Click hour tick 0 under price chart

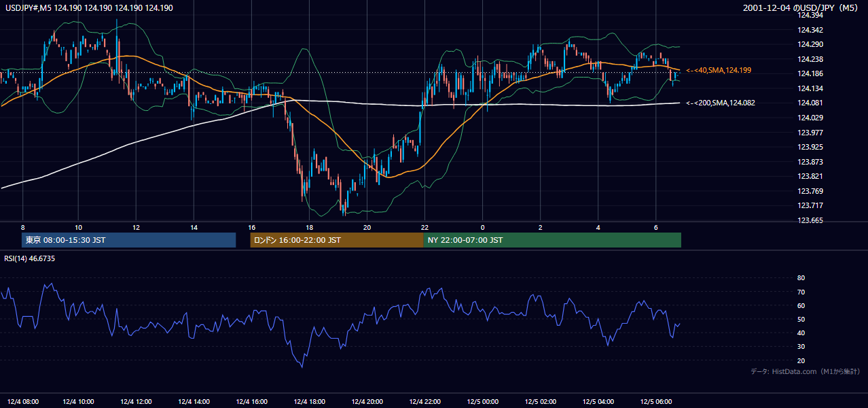point(483,227)
